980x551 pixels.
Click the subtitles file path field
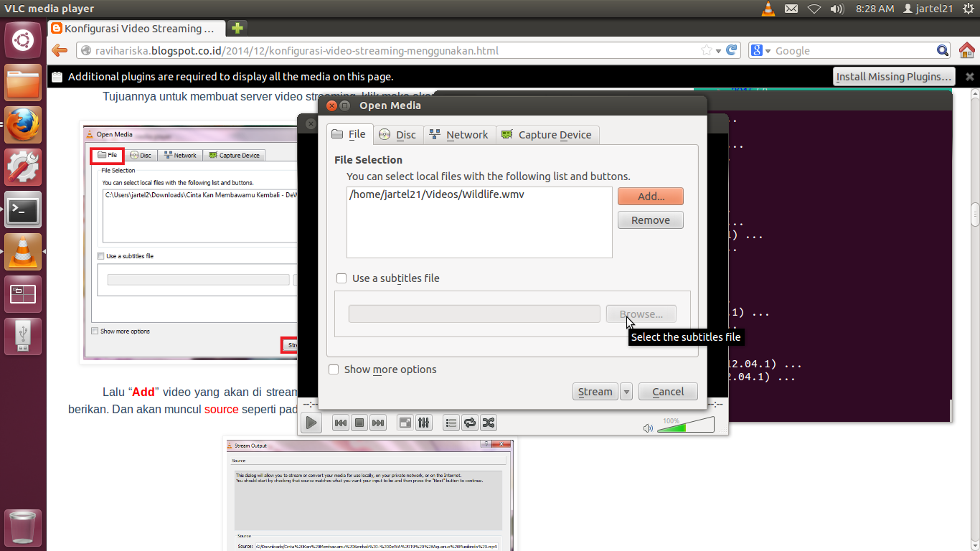tap(474, 314)
